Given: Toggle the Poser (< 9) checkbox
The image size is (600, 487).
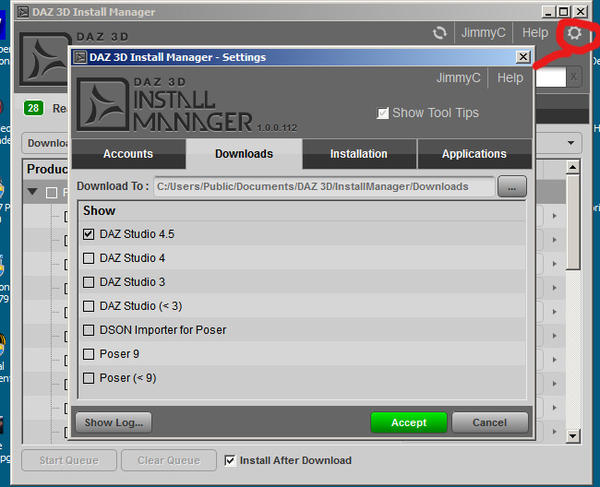Looking at the screenshot, I should click(88, 378).
